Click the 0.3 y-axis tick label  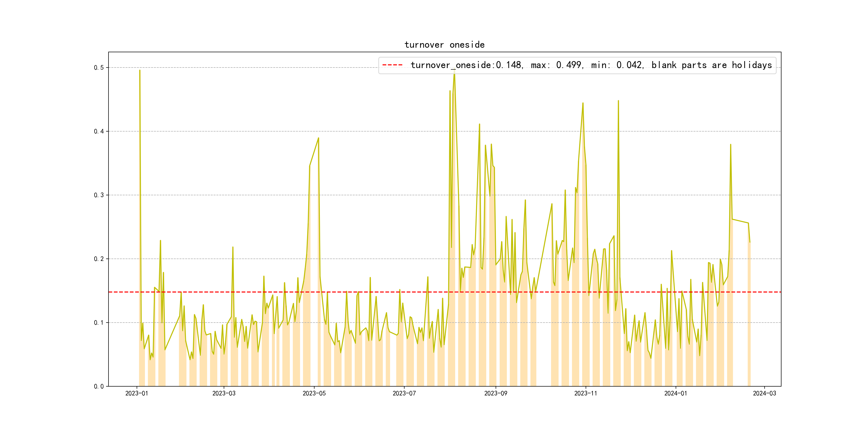(x=99, y=195)
